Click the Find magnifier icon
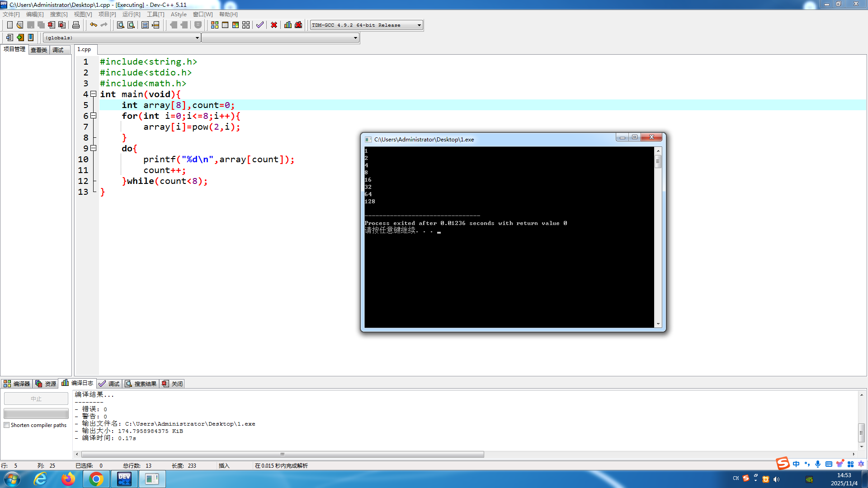868x488 pixels. pos(120,25)
